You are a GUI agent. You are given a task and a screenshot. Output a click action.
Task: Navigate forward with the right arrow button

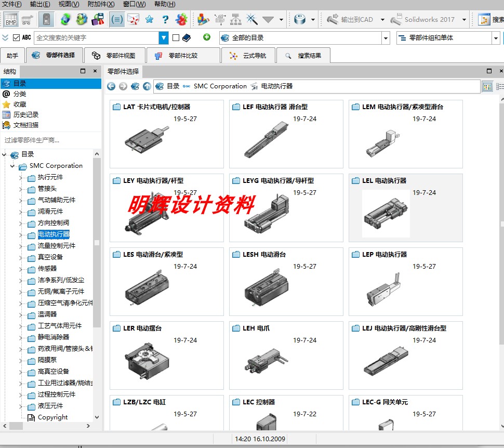coord(123,86)
